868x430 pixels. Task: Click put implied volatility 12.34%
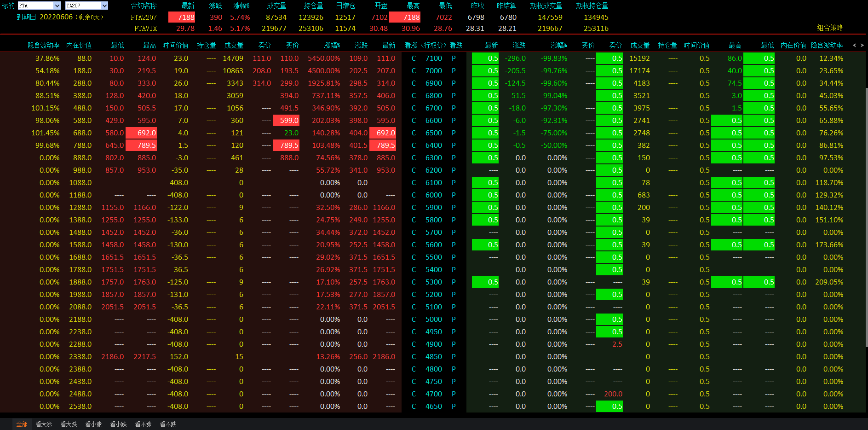click(x=831, y=58)
